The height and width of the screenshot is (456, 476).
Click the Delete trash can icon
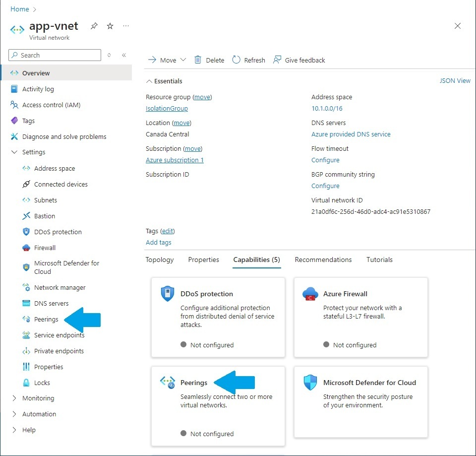[x=198, y=60]
